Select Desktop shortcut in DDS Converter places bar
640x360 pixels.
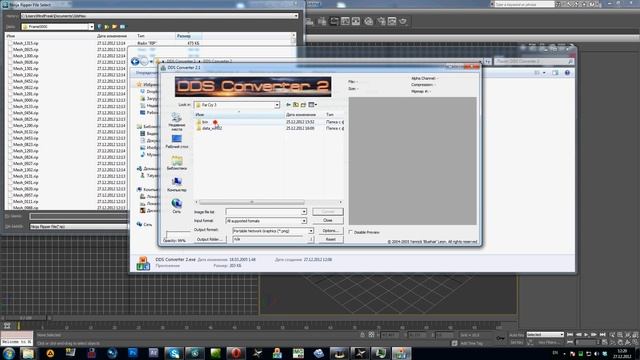[177, 142]
